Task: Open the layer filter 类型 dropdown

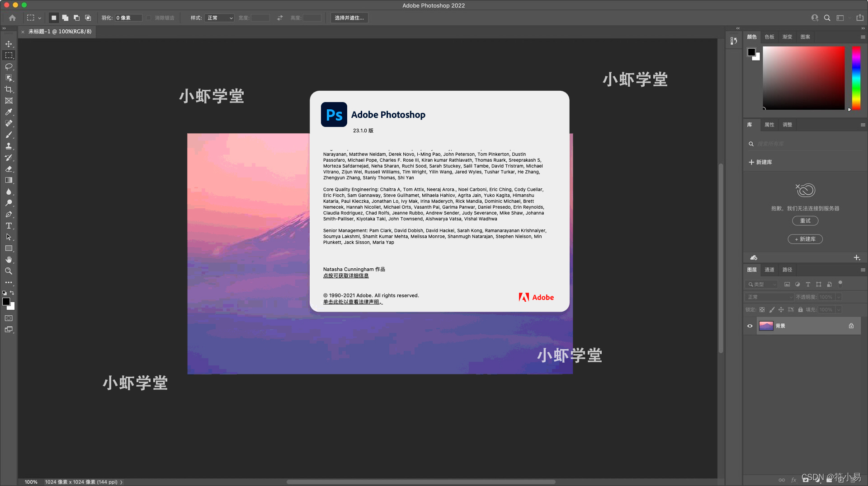Action: [x=762, y=284]
